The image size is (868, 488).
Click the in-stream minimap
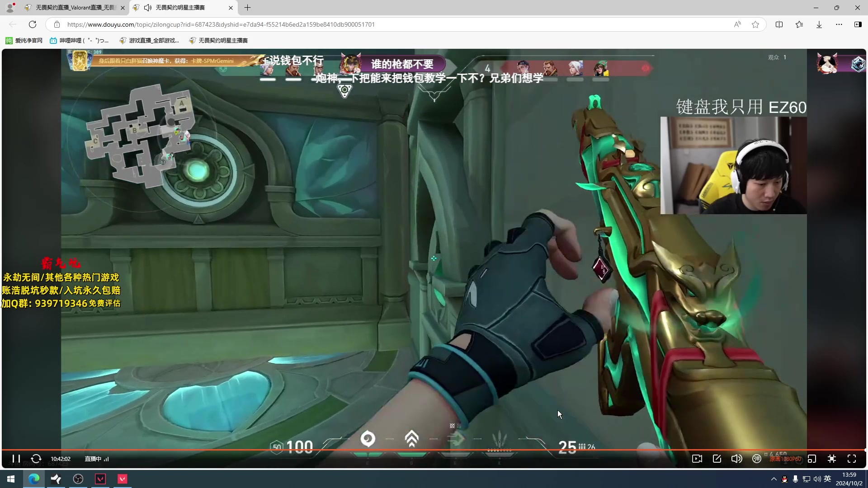tap(140, 136)
